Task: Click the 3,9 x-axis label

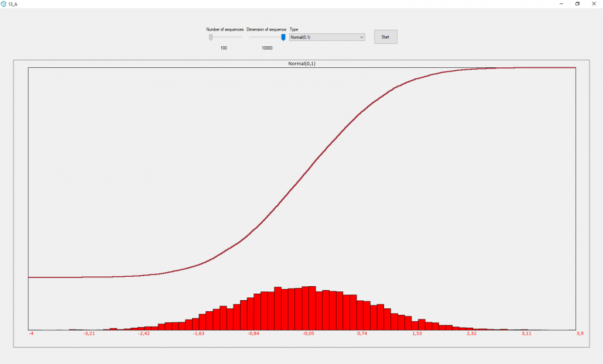Action: [580, 334]
